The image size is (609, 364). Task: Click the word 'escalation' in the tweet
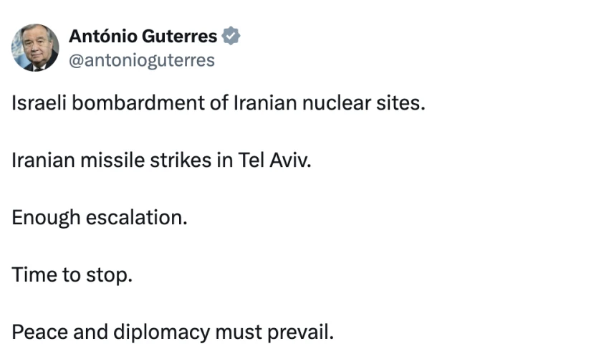[135, 218]
